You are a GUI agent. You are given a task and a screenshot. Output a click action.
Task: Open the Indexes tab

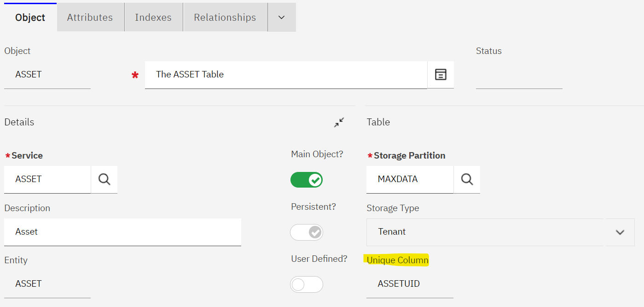[x=153, y=17]
